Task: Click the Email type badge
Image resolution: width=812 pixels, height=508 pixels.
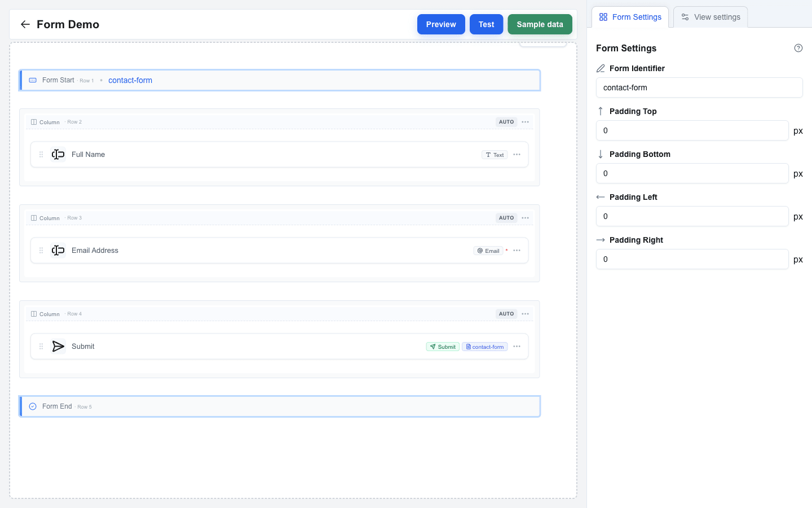Action: 488,251
